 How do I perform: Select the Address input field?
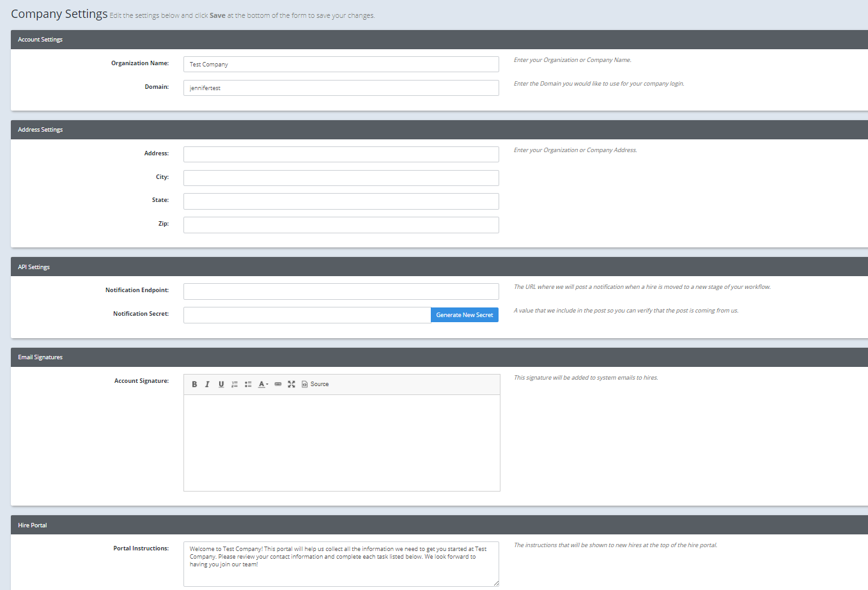[x=341, y=154]
